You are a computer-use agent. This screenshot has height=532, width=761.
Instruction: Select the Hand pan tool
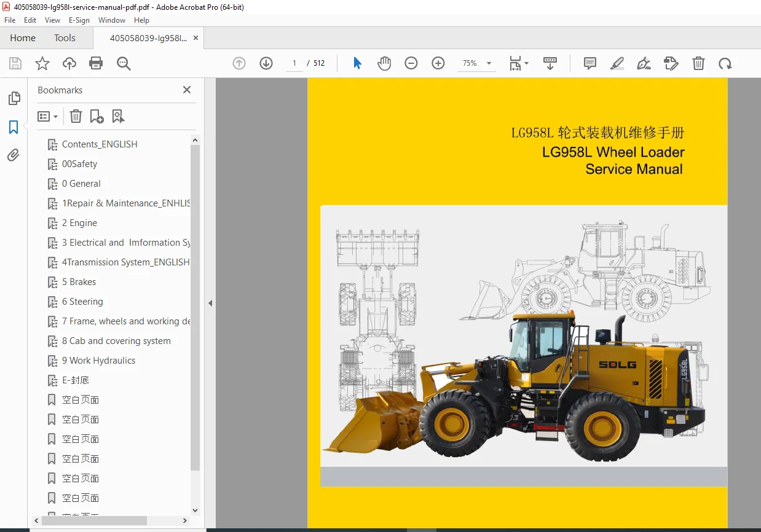coord(384,63)
